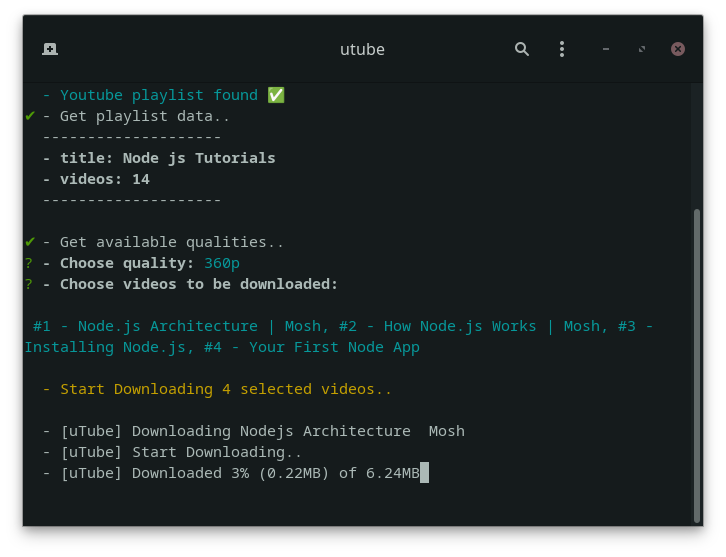Click the 'title: Node js Tutorials' line
This screenshot has width=726, height=557.
pos(159,158)
